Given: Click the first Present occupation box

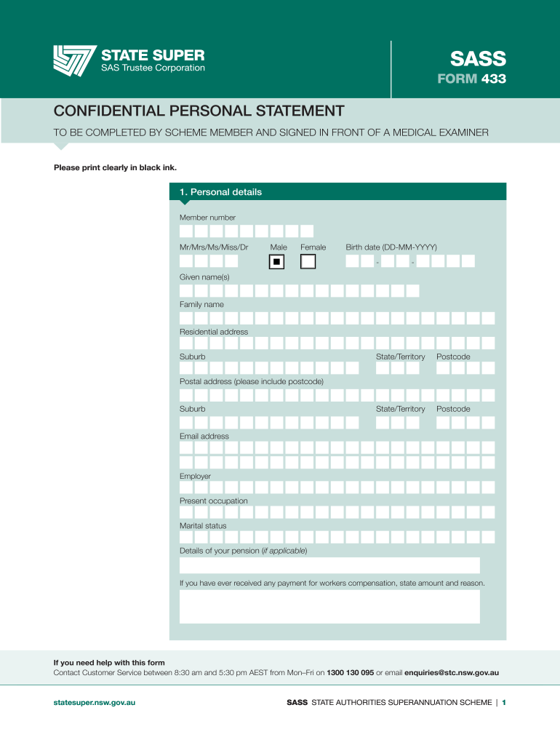Looking at the screenshot, I should point(186,512).
